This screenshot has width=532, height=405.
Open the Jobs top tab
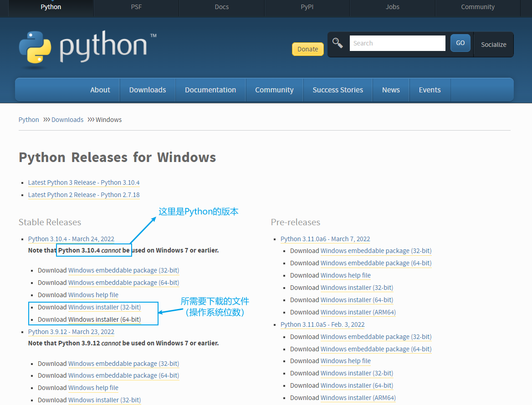[393, 7]
